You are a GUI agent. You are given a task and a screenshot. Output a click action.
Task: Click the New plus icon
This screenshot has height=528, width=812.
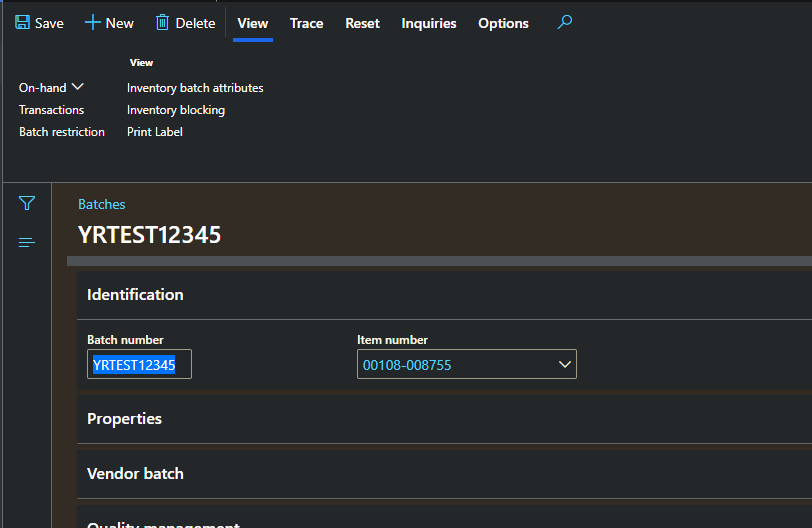click(x=92, y=22)
